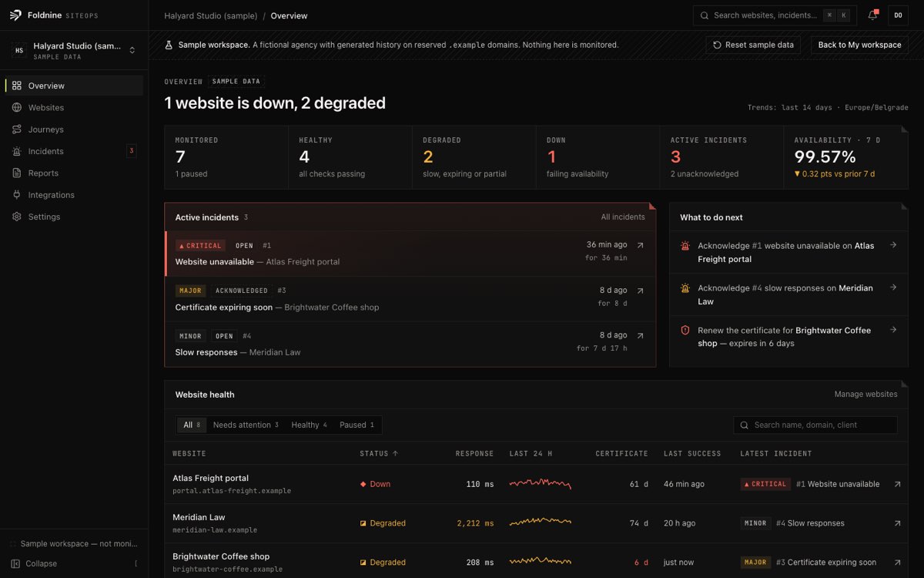
Task: Click arrow next to Acknowledge #4 suggestion
Action: click(x=893, y=287)
